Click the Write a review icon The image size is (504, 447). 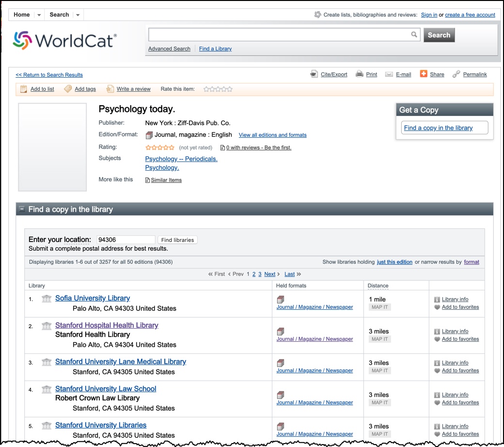click(x=110, y=89)
